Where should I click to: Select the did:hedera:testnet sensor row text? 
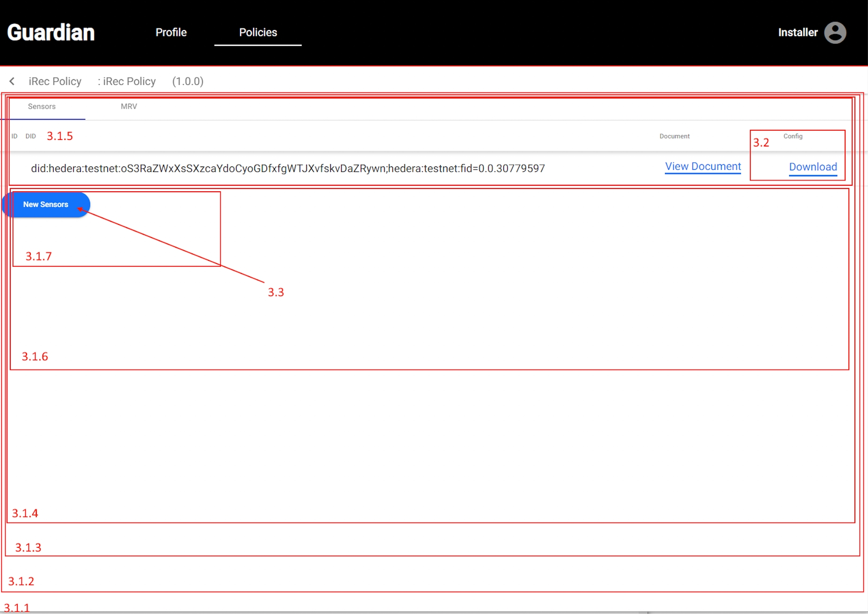pyautogui.click(x=287, y=168)
